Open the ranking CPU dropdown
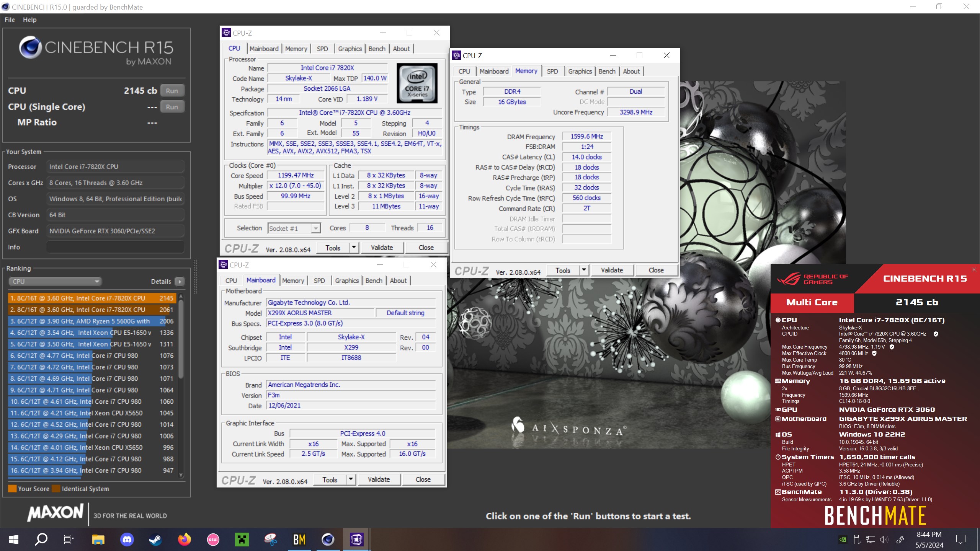Image resolution: width=980 pixels, height=551 pixels. pyautogui.click(x=55, y=281)
